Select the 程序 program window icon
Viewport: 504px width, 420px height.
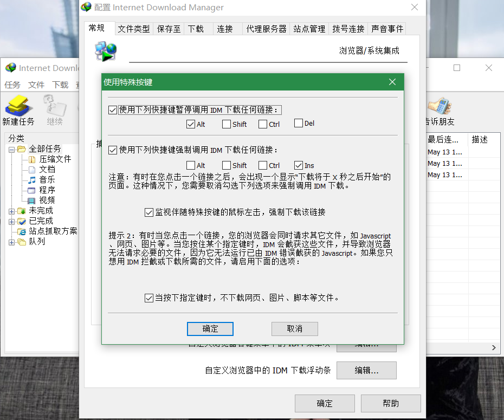[31, 190]
